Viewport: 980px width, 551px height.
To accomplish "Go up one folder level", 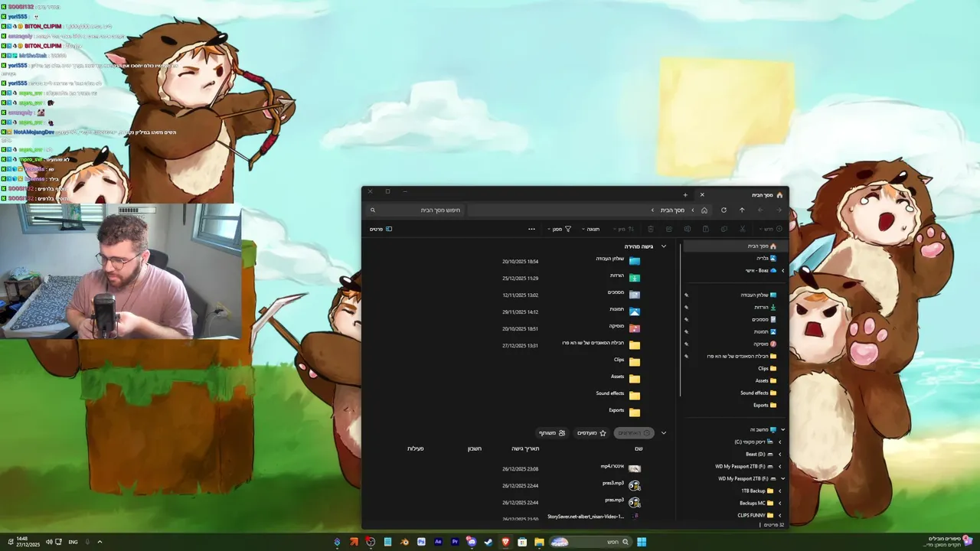I will 742,210.
